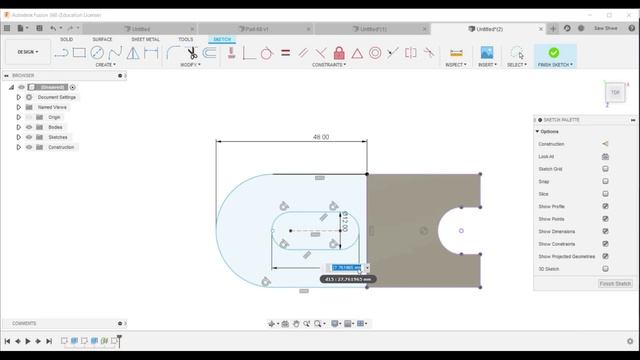
Task: Uncheck Show Points
Action: (605, 219)
